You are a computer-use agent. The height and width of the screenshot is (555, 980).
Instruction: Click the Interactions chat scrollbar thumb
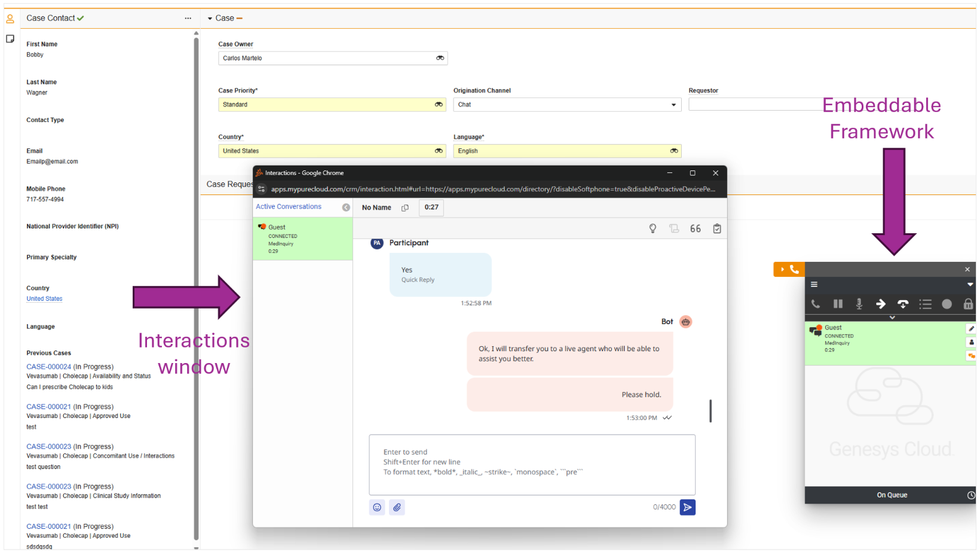[x=710, y=411]
